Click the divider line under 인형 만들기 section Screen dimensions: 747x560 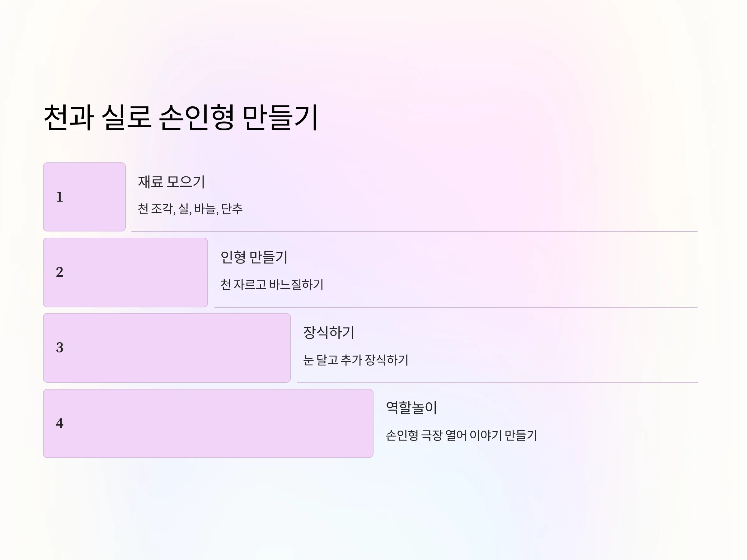pos(456,307)
